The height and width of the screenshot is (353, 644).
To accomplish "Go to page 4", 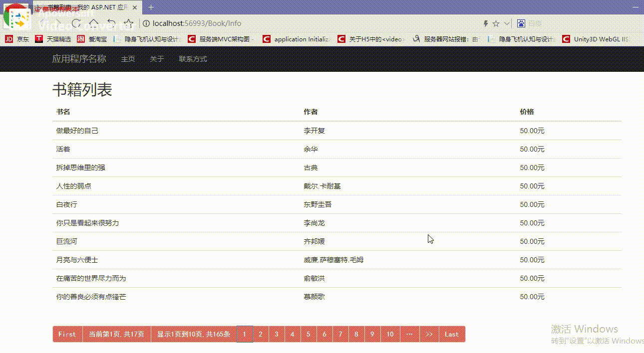I will pos(293,334).
